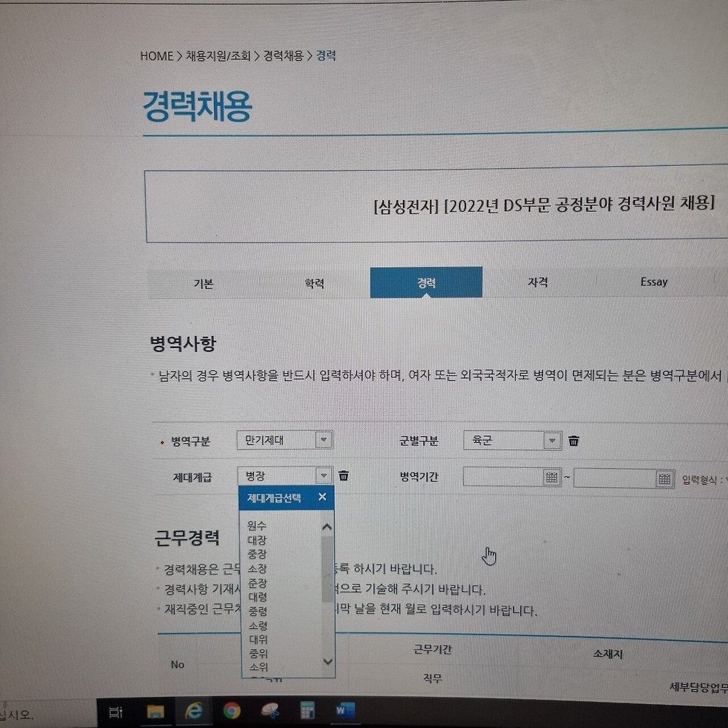Choose 원수 from the rank list
728x728 pixels.
[x=257, y=525]
